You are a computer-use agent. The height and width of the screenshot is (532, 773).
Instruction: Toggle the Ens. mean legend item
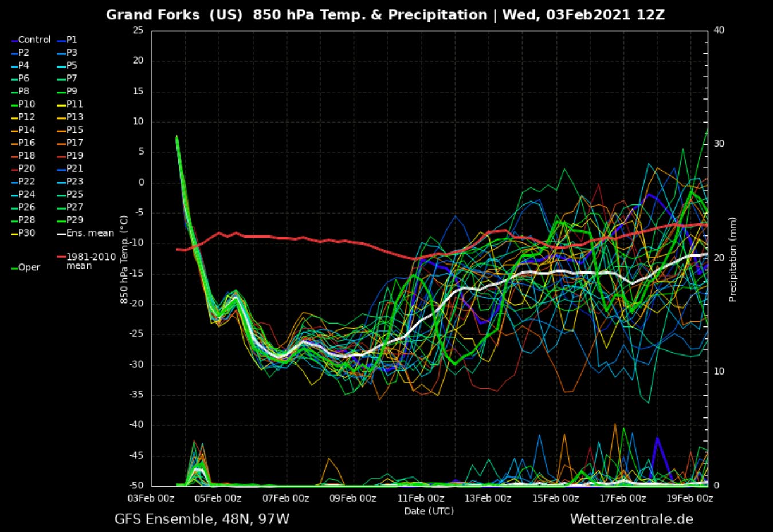[x=90, y=233]
